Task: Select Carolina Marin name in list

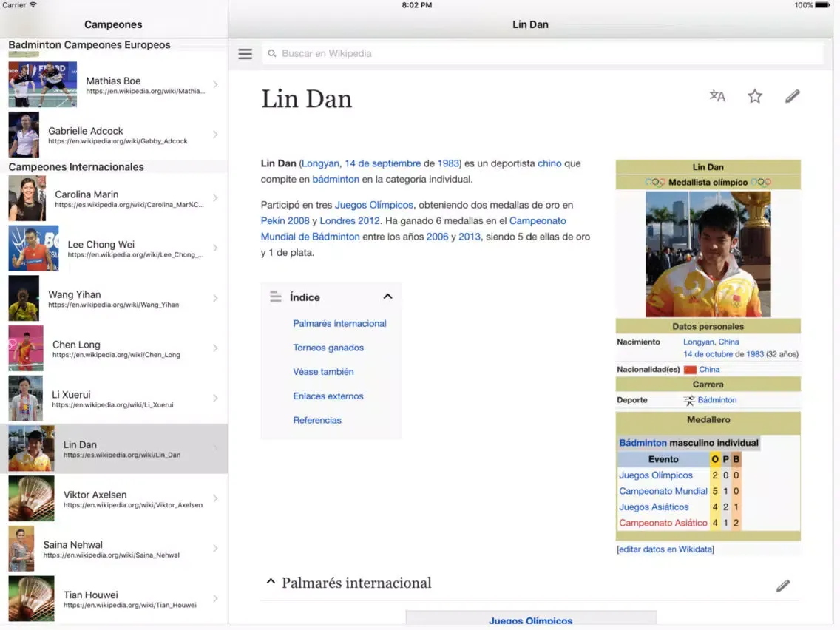Action: coord(87,194)
